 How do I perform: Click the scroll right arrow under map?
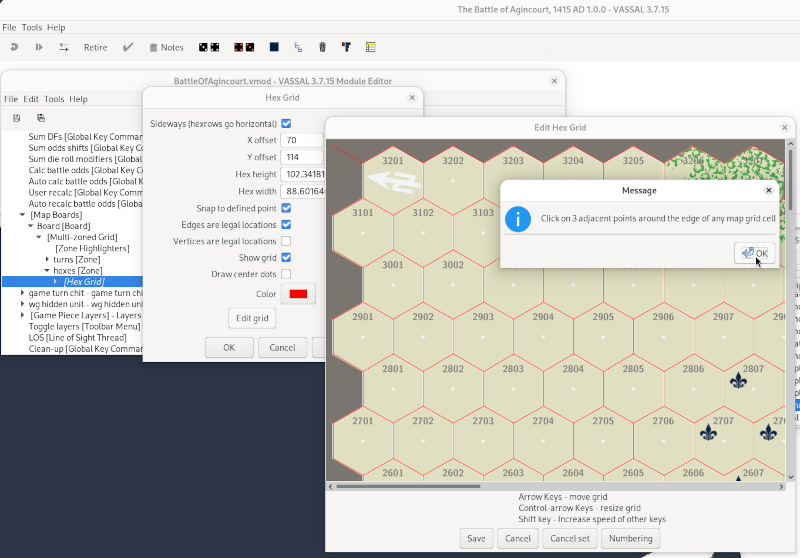tap(781, 486)
